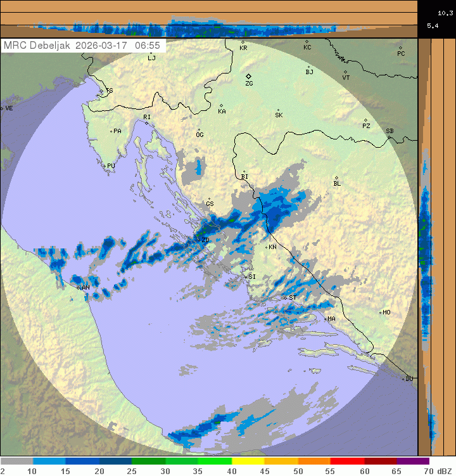Select the Ancona AN coastal marker
The height and width of the screenshot is (476, 456).
(79, 288)
